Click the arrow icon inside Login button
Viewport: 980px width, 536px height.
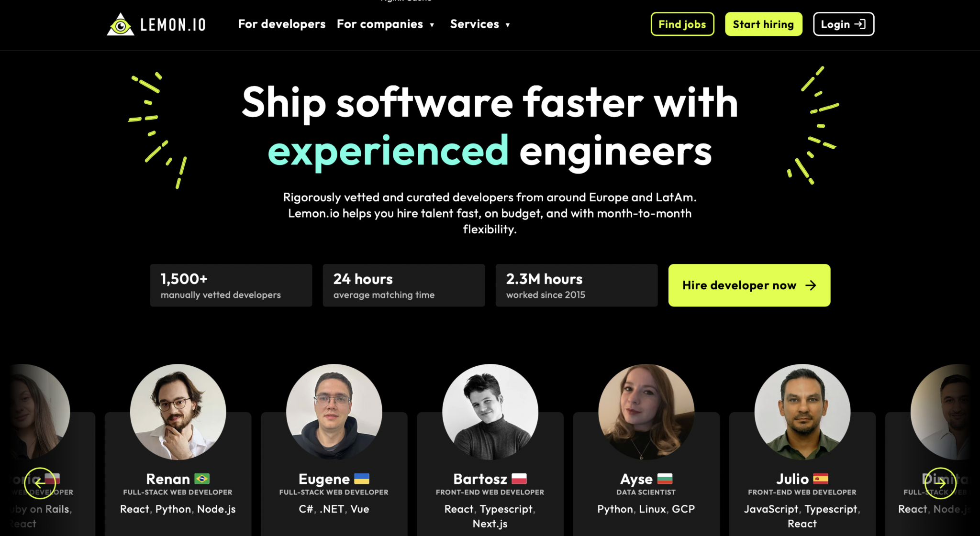(861, 24)
